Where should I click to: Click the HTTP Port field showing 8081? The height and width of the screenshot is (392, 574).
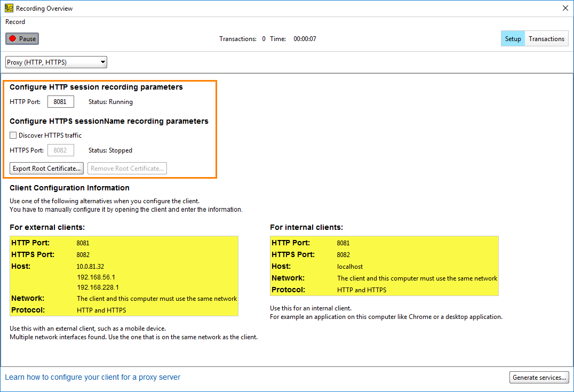tap(60, 101)
